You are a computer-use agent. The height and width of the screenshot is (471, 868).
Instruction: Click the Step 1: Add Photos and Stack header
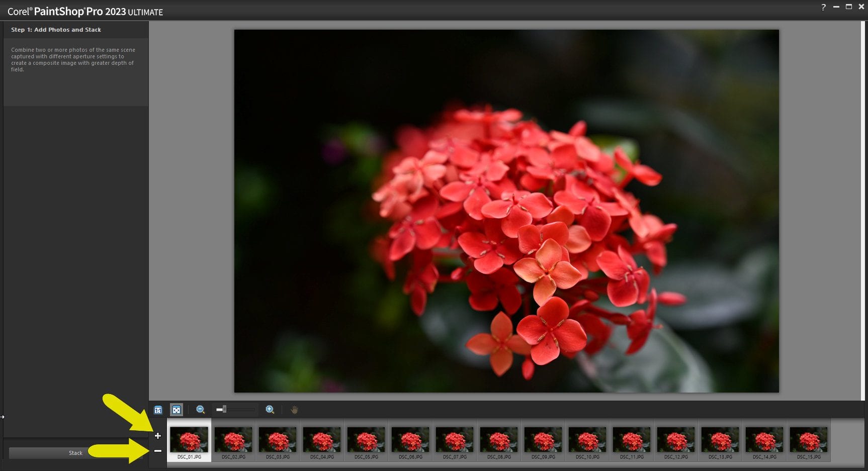[56, 30]
